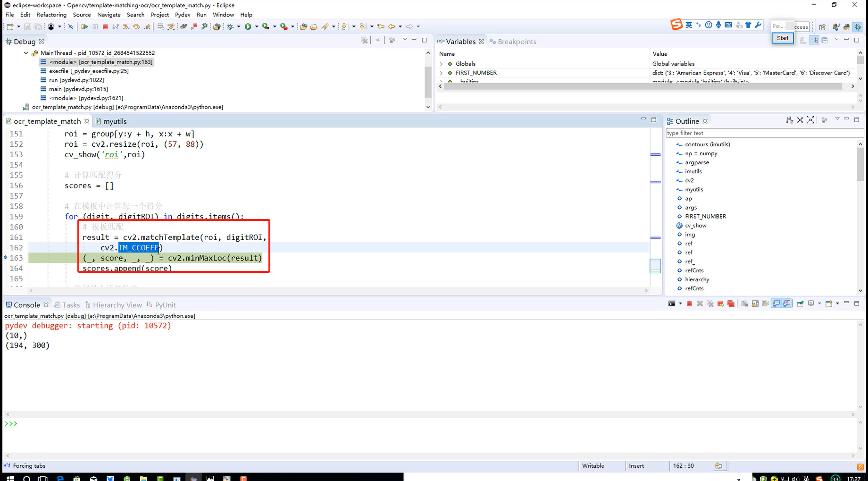Toggle Show Console When Standard Error Changes
Image resolution: width=868 pixels, height=481 pixels.
[786, 304]
